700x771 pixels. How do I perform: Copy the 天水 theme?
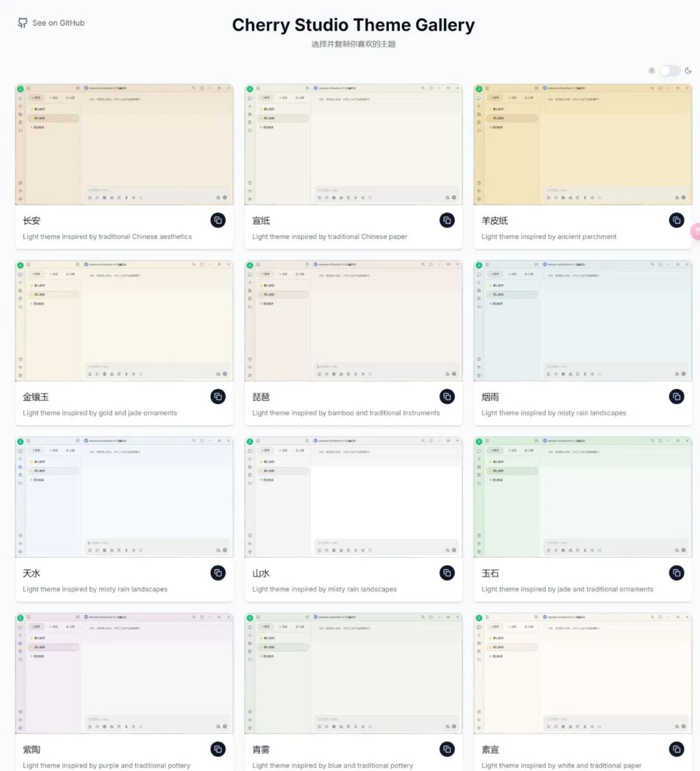218,573
